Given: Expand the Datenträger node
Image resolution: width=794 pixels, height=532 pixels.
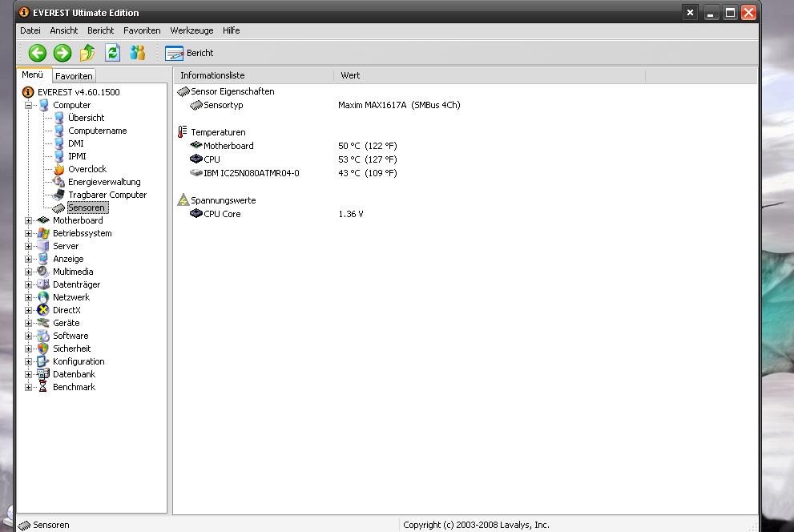Looking at the screenshot, I should [x=28, y=285].
